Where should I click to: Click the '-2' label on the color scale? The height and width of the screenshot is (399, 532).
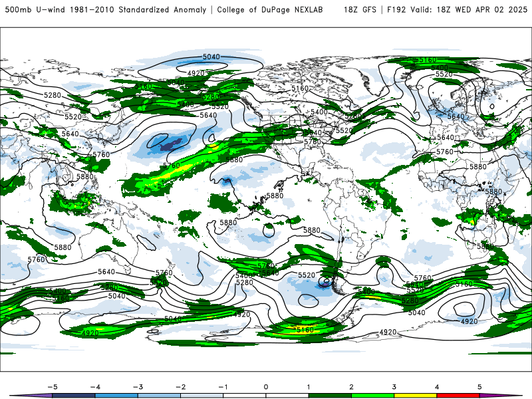(180, 387)
